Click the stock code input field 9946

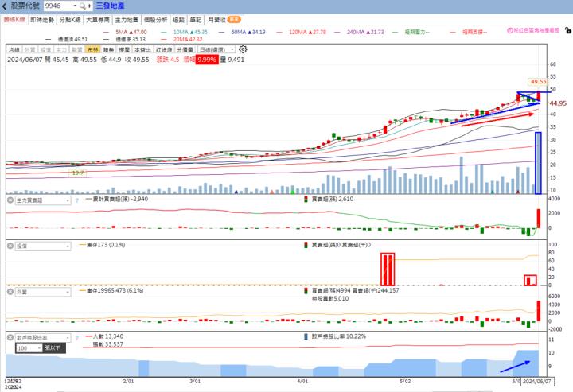pyautogui.click(x=58, y=6)
